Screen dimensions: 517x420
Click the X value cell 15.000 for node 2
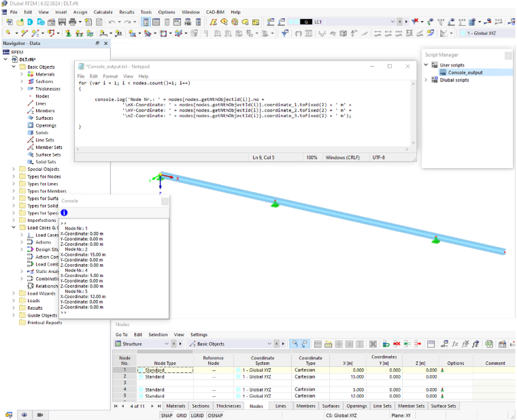click(348, 377)
